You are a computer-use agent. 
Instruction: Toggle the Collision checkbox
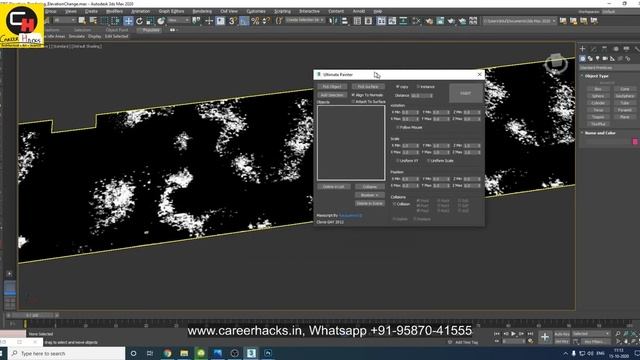coord(402,204)
